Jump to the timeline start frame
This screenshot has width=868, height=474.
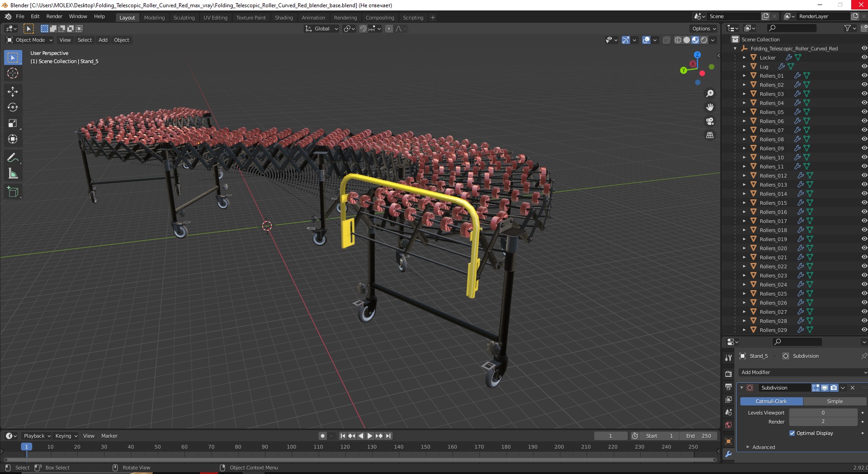tap(343, 436)
